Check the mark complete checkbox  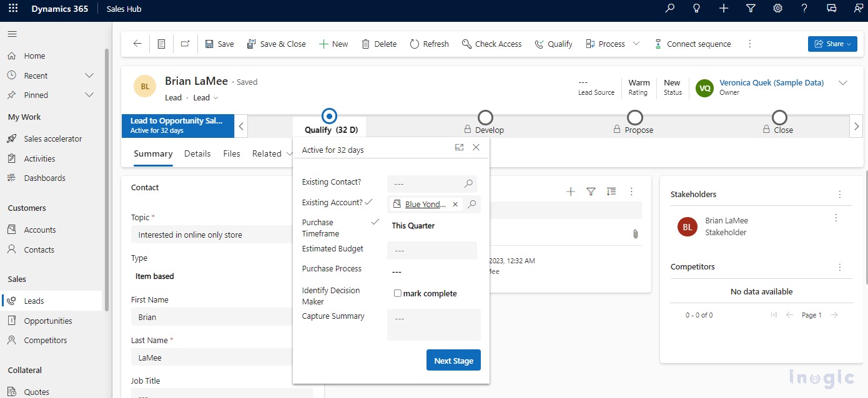397,293
